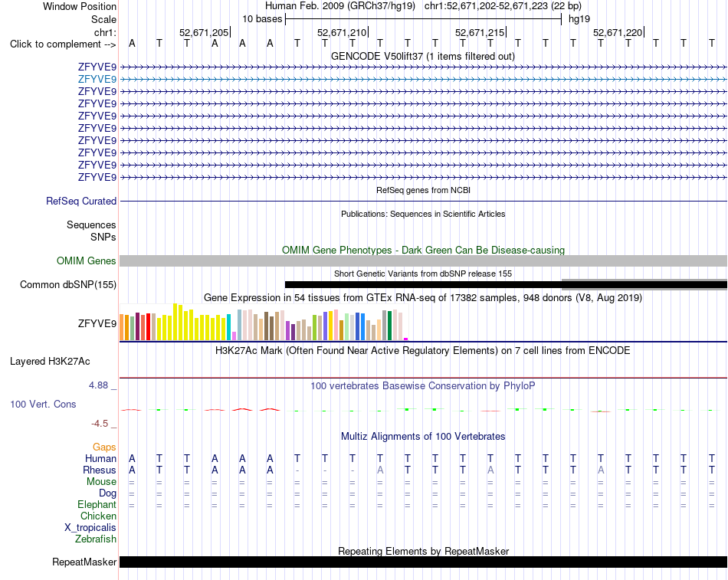Open the H3K27Ac Mark track title
Viewport: 728px width, 580px height.
[x=423, y=351]
